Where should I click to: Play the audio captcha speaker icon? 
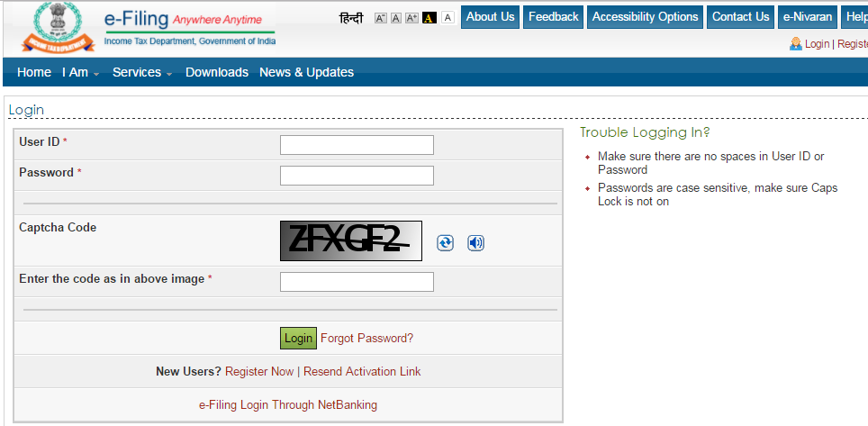[475, 242]
